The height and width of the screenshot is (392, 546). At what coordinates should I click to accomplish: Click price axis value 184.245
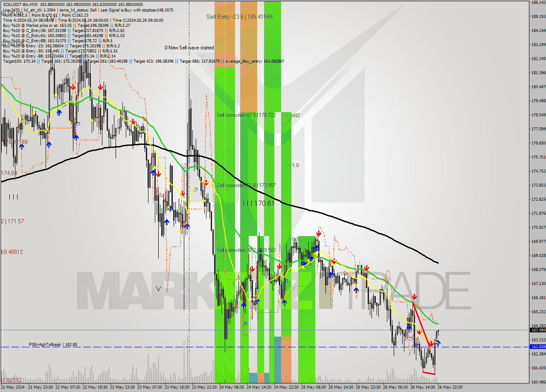(538, 30)
